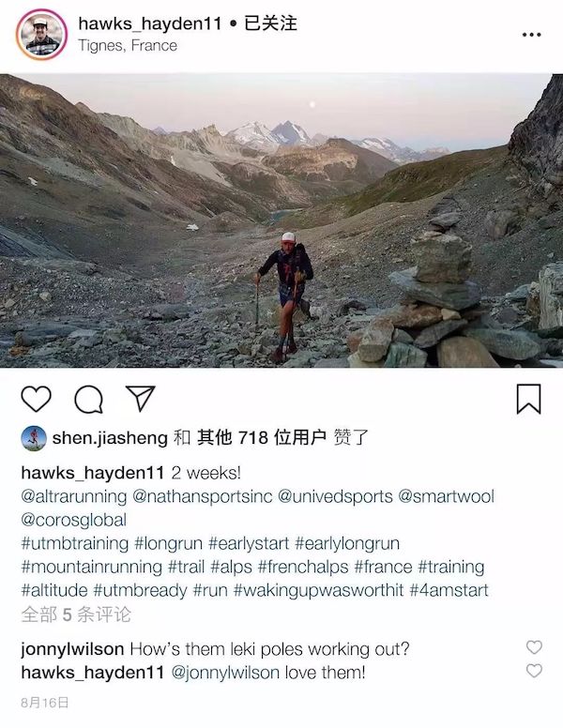View all 5 comments (全部 5 条评论)
The height and width of the screenshot is (728, 563).
(76, 614)
